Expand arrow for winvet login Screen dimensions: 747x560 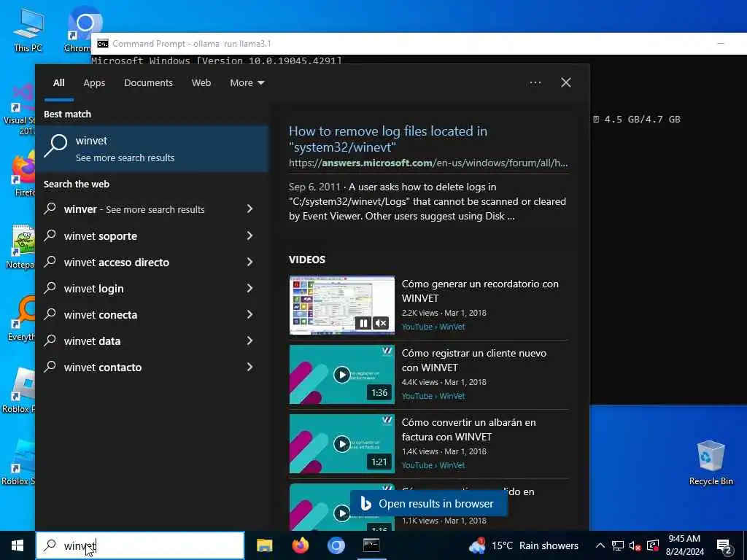249,287
